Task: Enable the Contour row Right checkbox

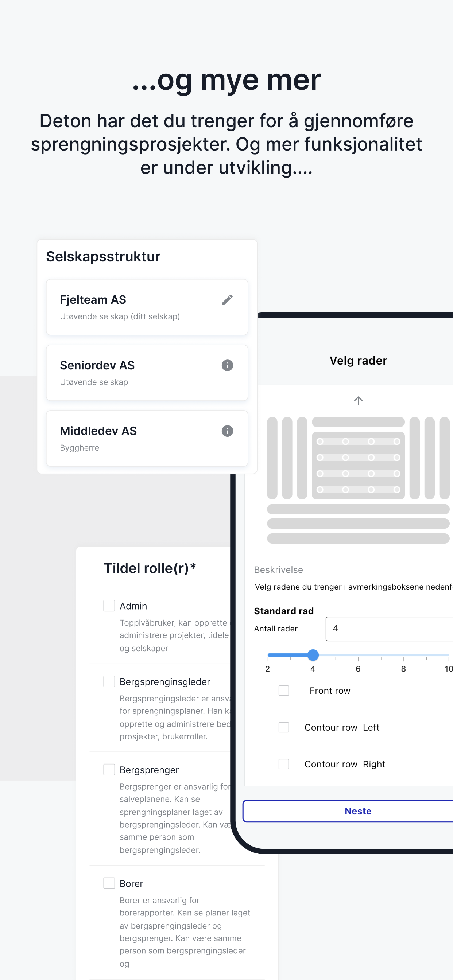Action: point(284,764)
